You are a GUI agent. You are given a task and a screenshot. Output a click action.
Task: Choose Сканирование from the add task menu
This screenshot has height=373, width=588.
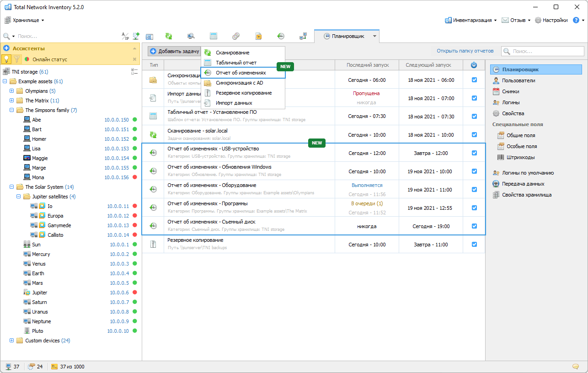tap(243, 53)
